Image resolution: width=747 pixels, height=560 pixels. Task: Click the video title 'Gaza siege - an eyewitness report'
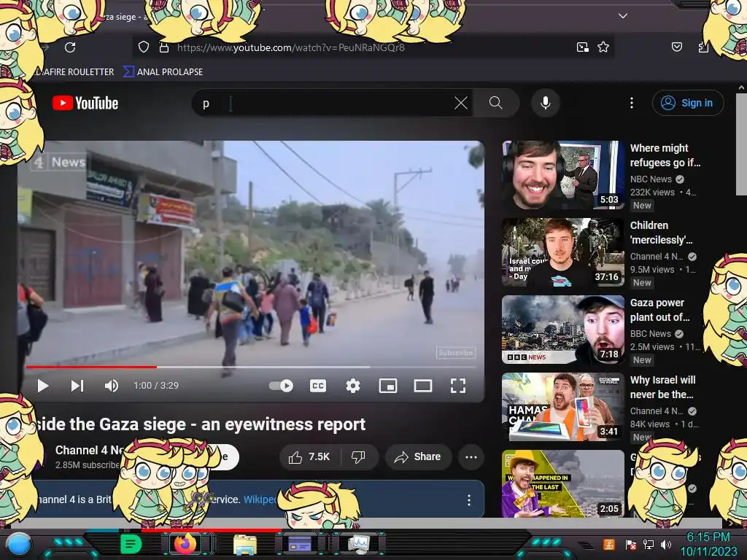tap(201, 424)
